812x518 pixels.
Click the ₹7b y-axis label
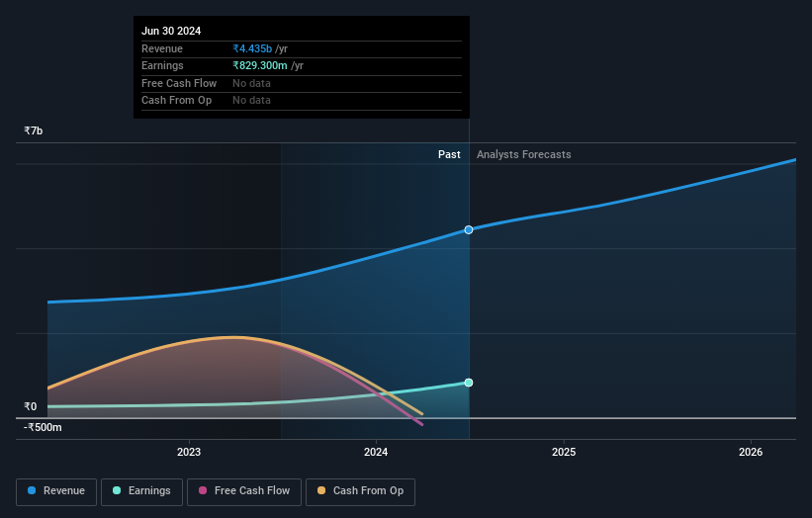pos(34,130)
